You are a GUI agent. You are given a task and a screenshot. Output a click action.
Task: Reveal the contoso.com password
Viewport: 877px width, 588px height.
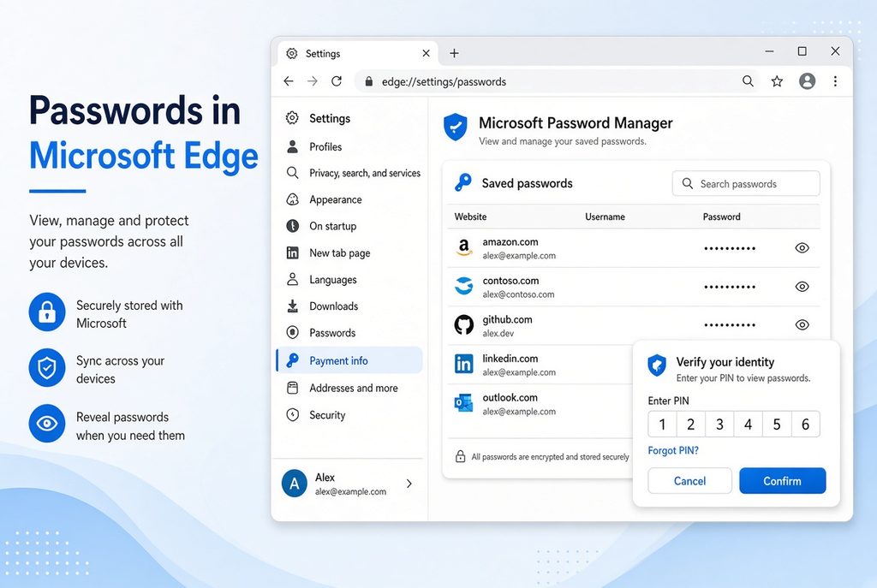(802, 287)
